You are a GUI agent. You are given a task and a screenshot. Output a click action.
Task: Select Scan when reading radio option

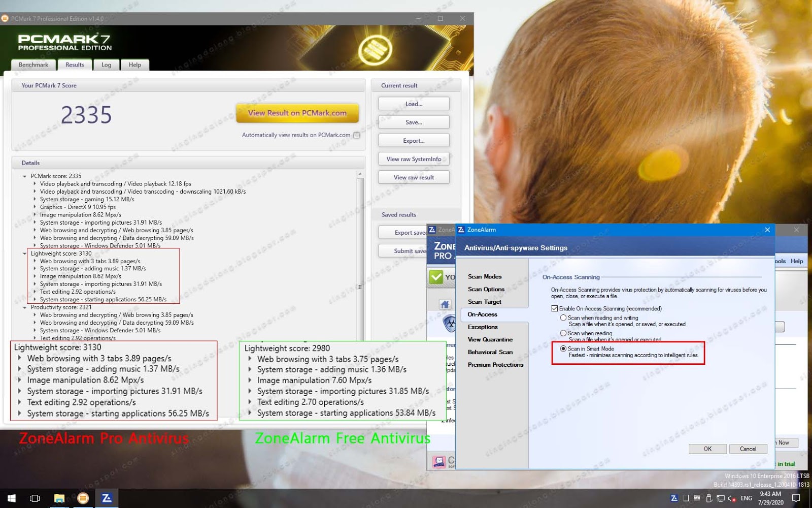point(563,333)
